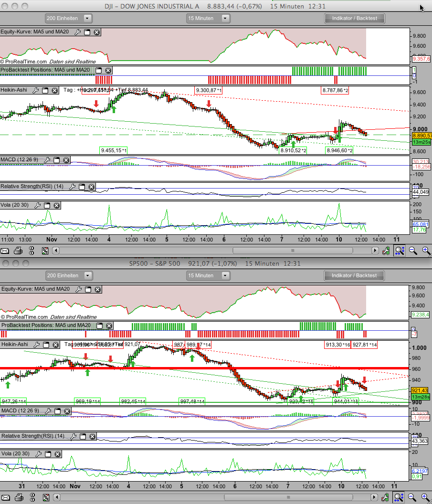Click window icon of DJI MACD panel
Screen dimensions: 432x504
tap(57, 160)
